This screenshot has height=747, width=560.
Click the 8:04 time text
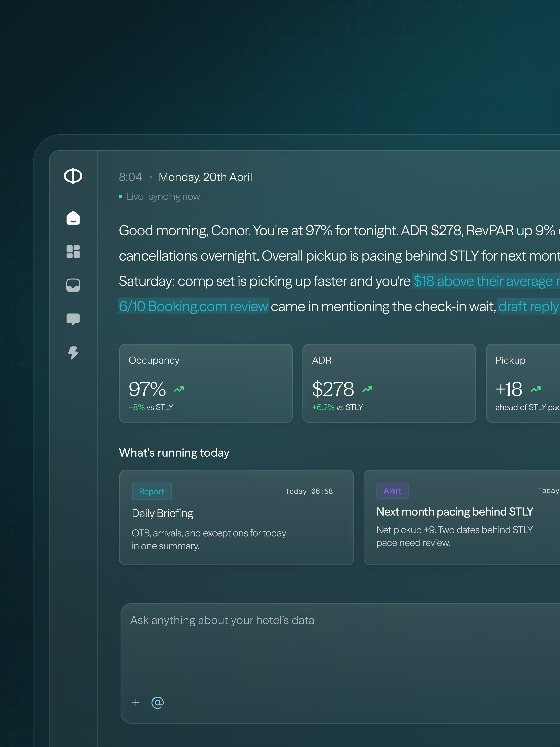(130, 177)
